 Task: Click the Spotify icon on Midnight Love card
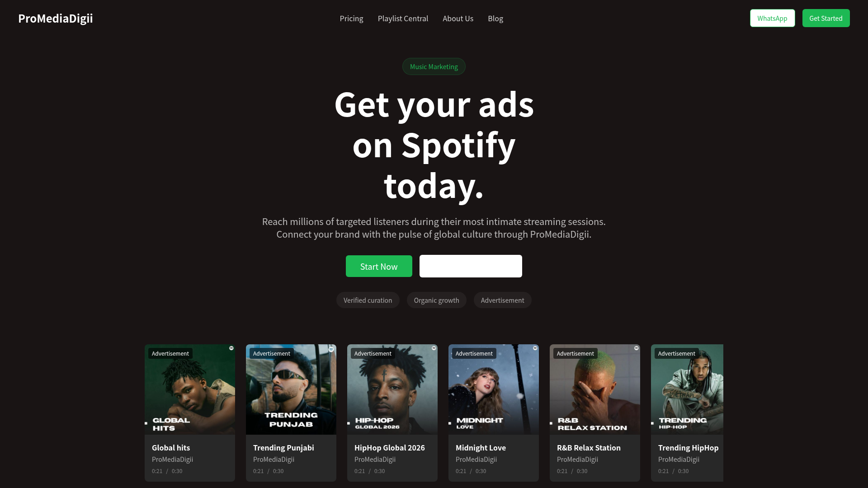535,348
